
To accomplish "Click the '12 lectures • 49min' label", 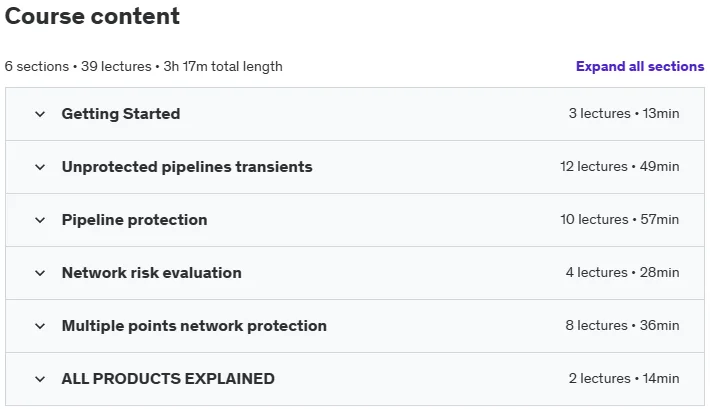I will point(619,166).
